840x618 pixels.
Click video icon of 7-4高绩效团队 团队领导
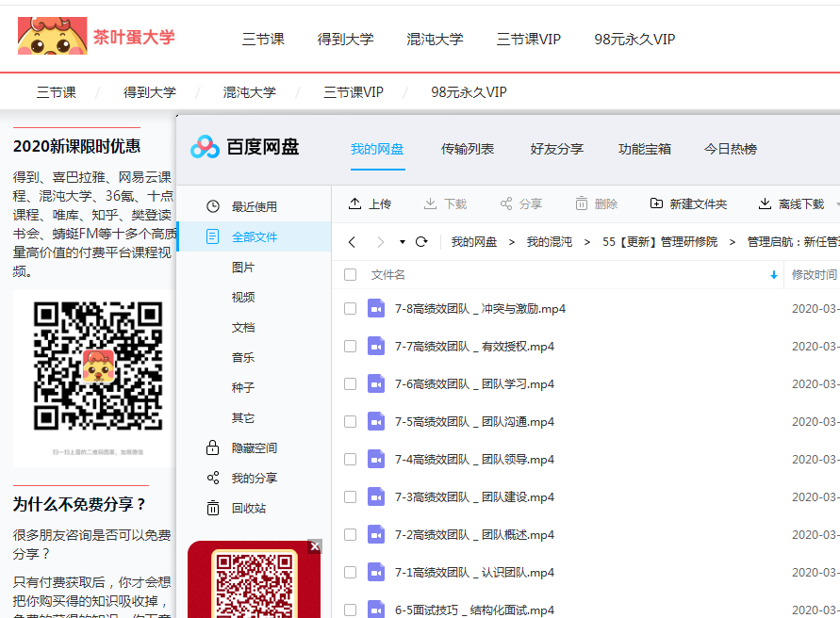point(376,459)
